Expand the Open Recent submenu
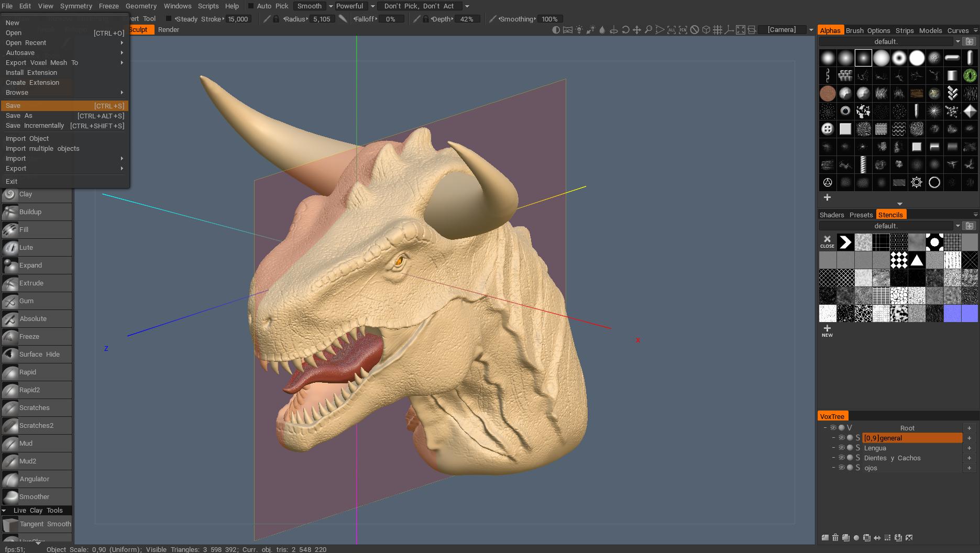The height and width of the screenshot is (553, 980). pyautogui.click(x=65, y=43)
